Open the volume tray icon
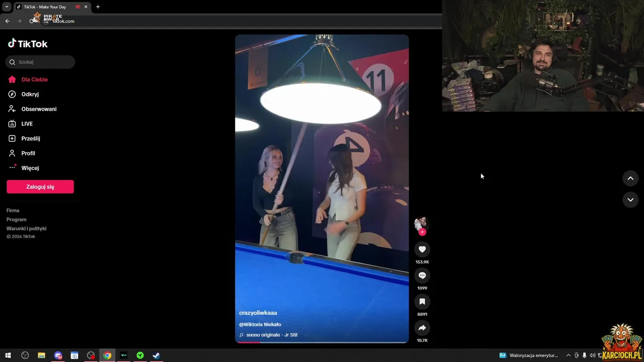 592,355
